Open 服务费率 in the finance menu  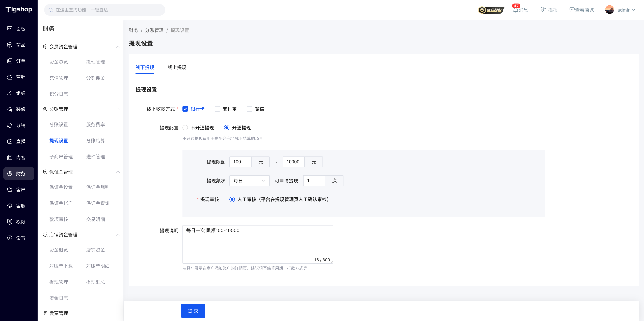(95, 124)
